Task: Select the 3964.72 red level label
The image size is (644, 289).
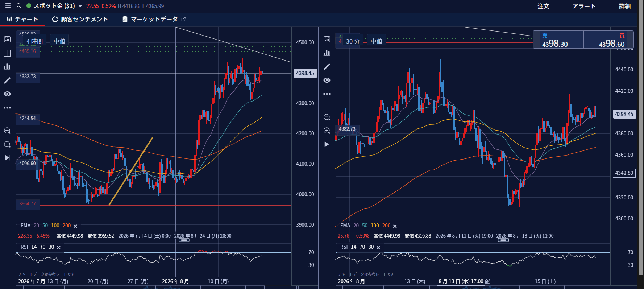Action: (x=28, y=204)
